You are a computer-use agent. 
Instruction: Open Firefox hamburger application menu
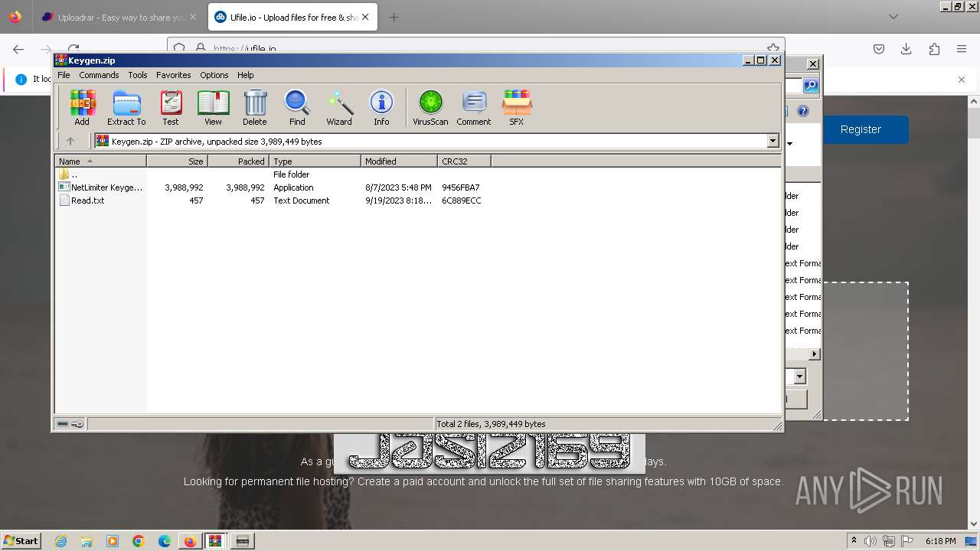tap(962, 49)
